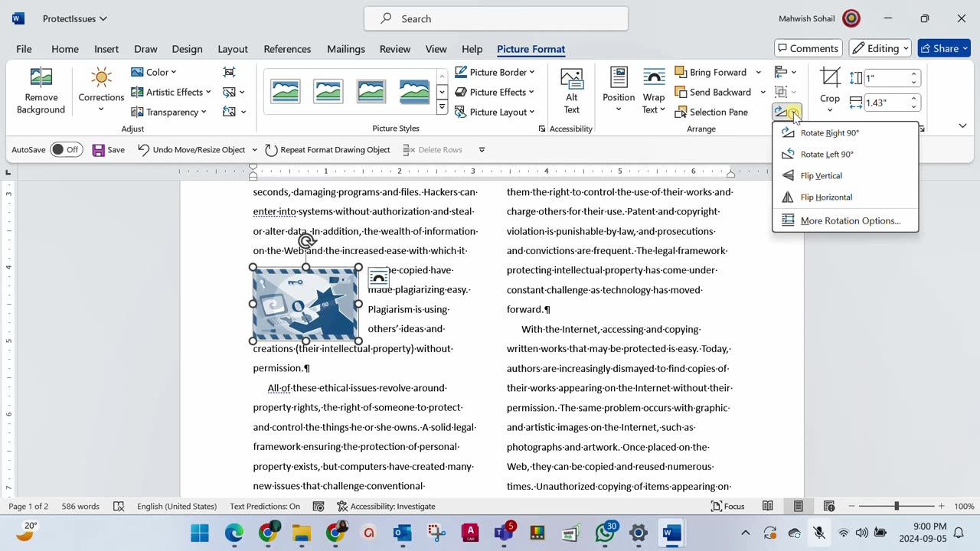The height and width of the screenshot is (551, 980).
Task: Switch to Home tab
Action: point(65,49)
